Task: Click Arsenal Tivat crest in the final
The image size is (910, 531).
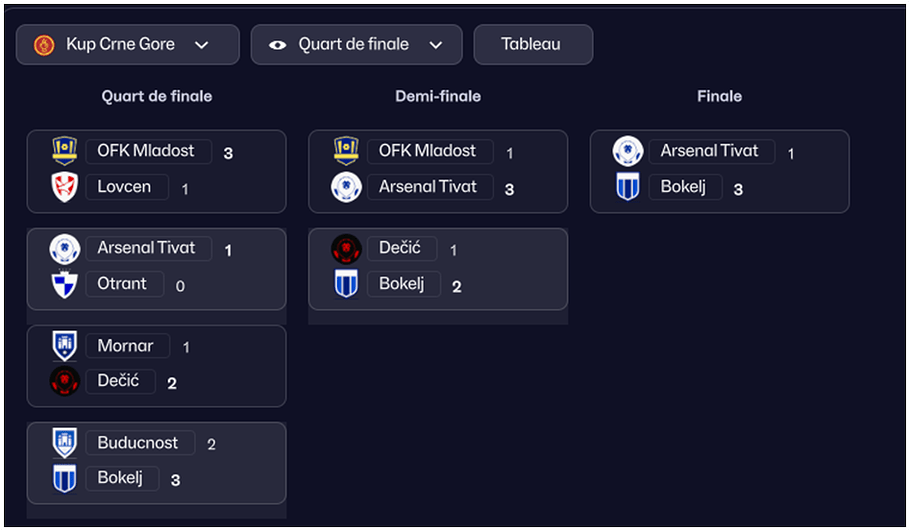Action: click(628, 151)
